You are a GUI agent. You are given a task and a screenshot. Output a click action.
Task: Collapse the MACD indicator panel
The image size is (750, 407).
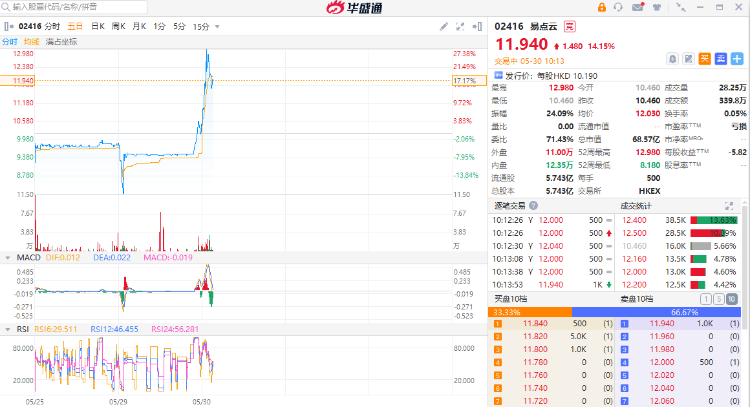(8, 258)
